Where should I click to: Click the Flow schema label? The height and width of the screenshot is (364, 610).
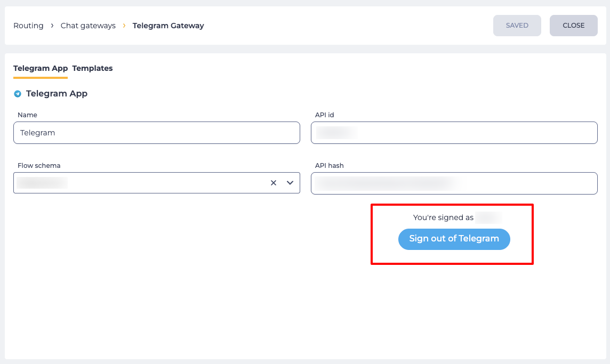pyautogui.click(x=39, y=166)
